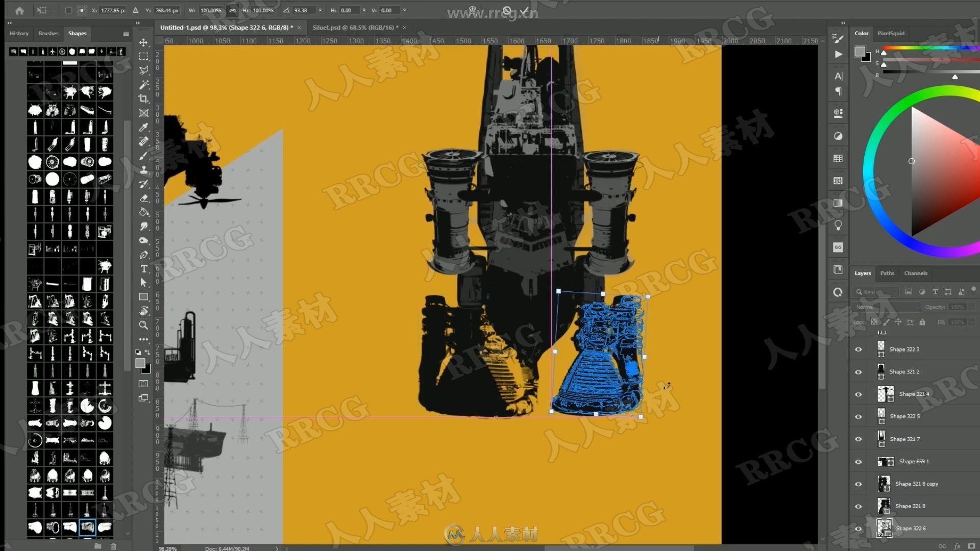Image resolution: width=980 pixels, height=551 pixels.
Task: Switch to the Brushes tab
Action: click(x=48, y=33)
